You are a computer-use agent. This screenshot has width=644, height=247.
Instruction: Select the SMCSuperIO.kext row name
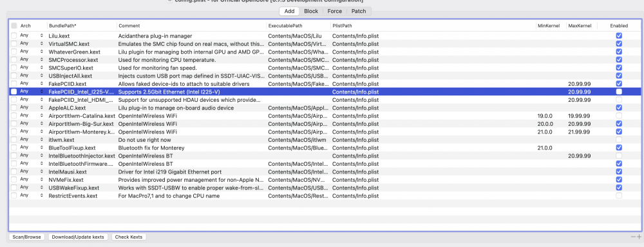tap(71, 68)
